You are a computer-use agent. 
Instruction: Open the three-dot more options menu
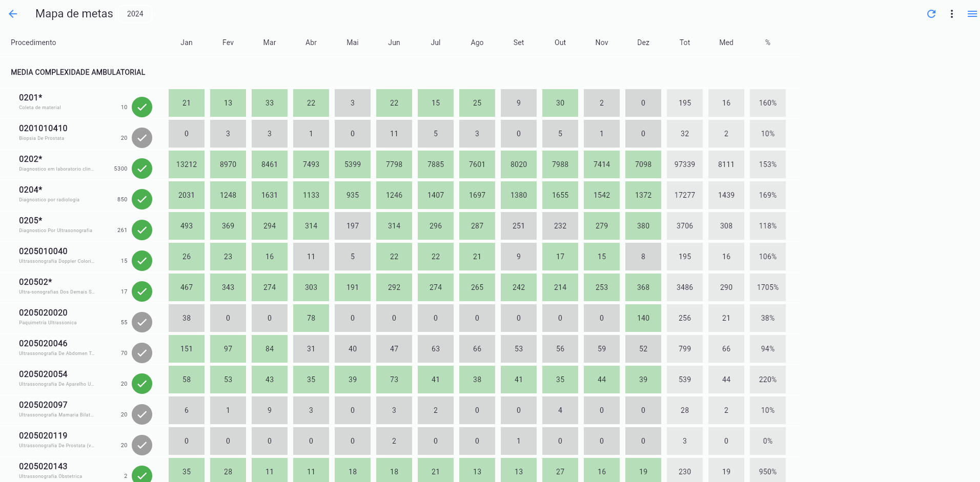pos(952,14)
